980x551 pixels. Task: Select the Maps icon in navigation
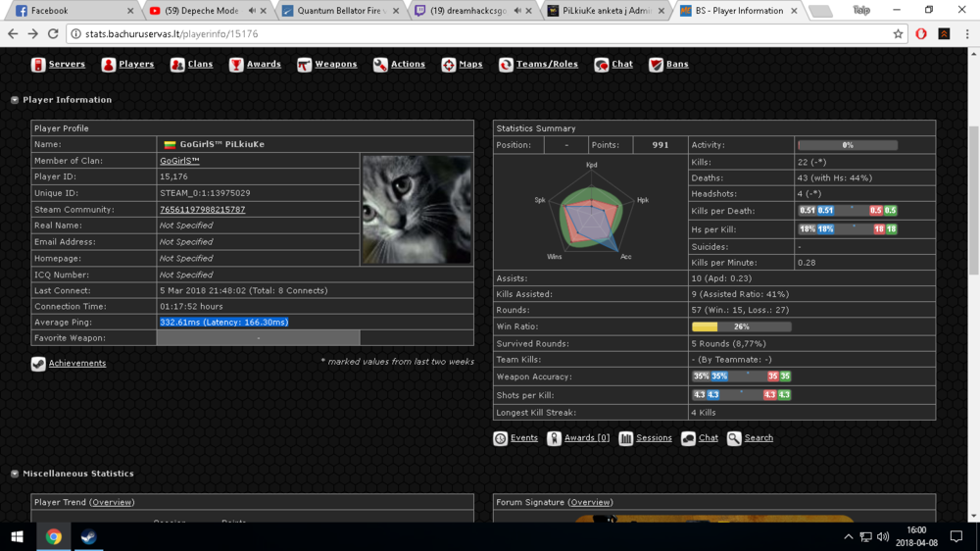click(x=448, y=65)
